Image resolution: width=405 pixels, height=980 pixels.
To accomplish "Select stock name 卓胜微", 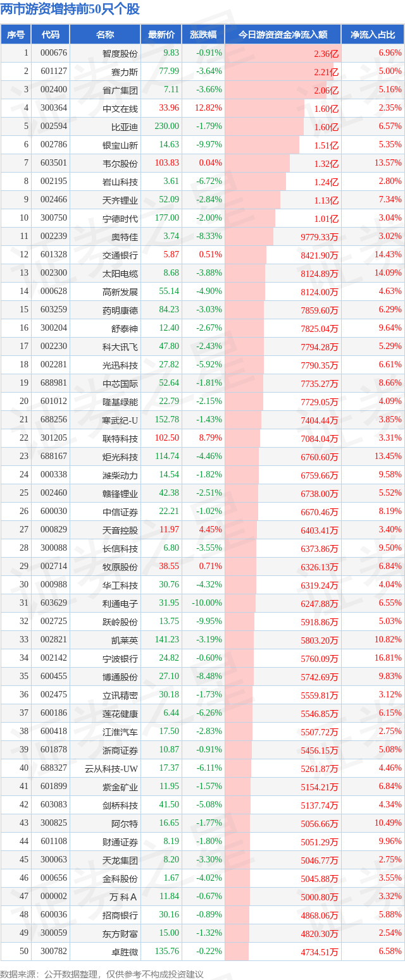I will 125,952.
